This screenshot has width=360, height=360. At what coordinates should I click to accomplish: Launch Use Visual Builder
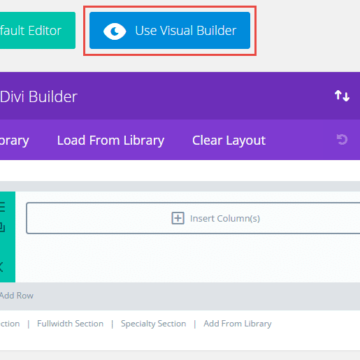(170, 30)
